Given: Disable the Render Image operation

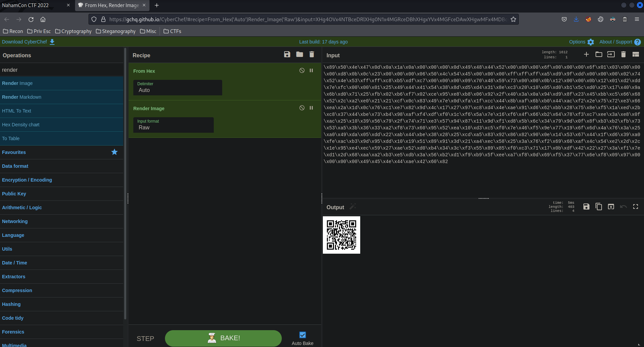Looking at the screenshot, I should (x=302, y=108).
